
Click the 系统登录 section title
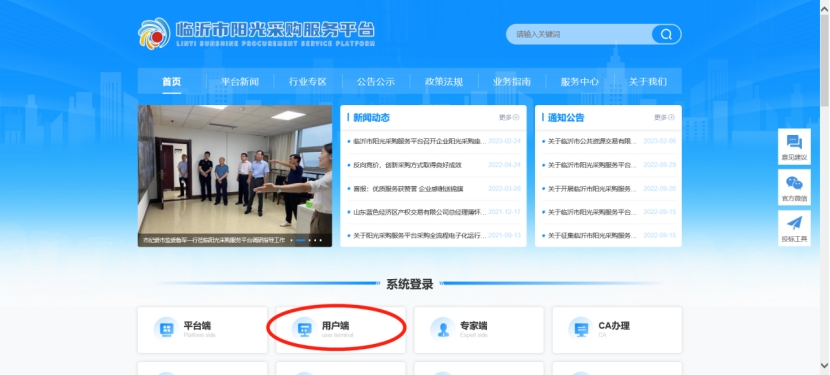click(410, 284)
